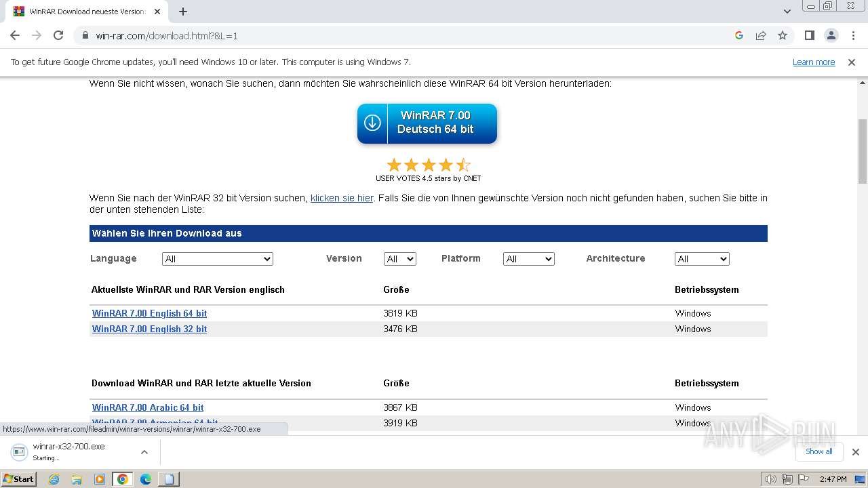
Task: Open the blank document taskbar item
Action: [169, 479]
